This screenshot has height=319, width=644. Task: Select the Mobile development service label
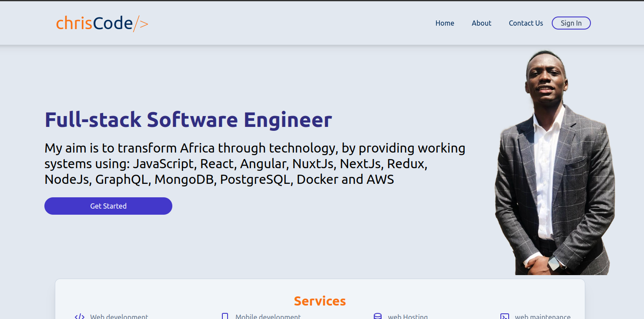pos(268,316)
